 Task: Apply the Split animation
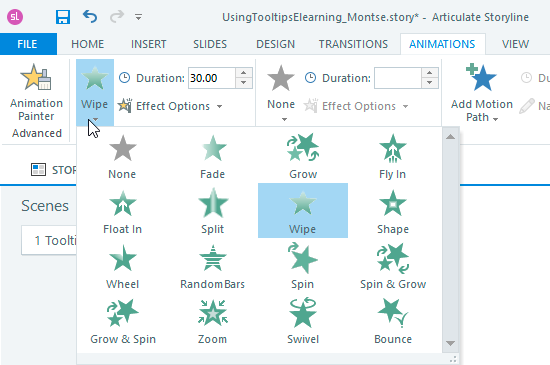[x=213, y=211]
